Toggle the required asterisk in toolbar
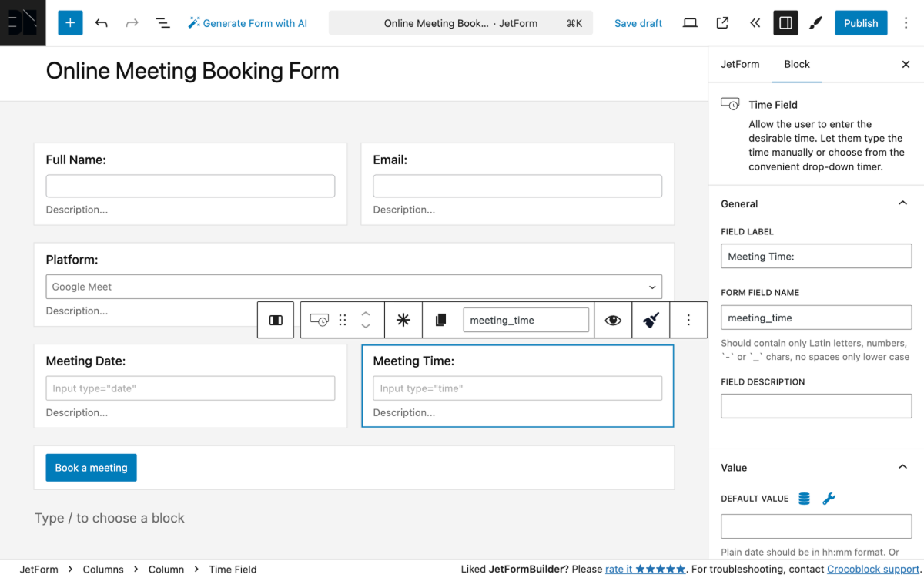Image resolution: width=924 pixels, height=578 pixels. (403, 320)
